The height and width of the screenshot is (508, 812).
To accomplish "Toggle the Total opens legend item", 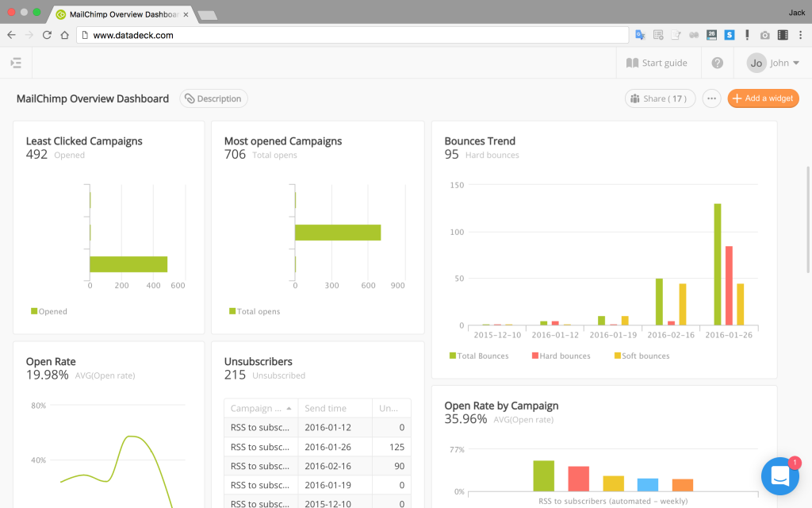I will click(255, 311).
